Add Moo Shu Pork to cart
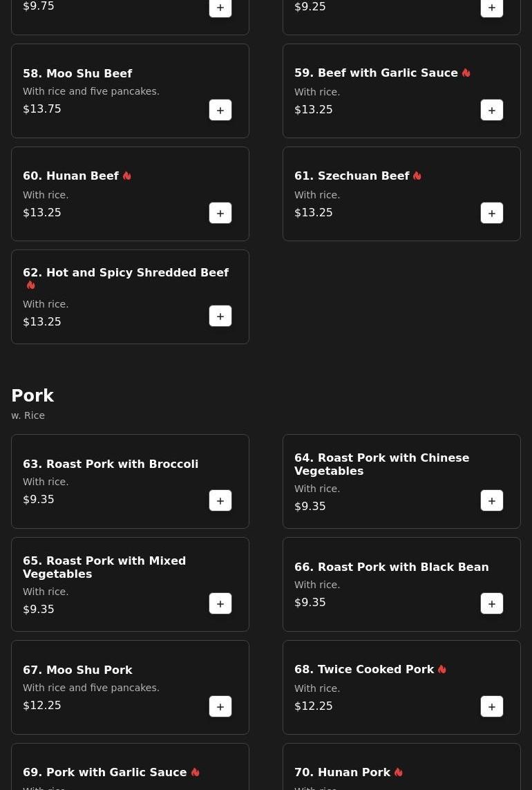The width and height of the screenshot is (532, 790). click(220, 706)
